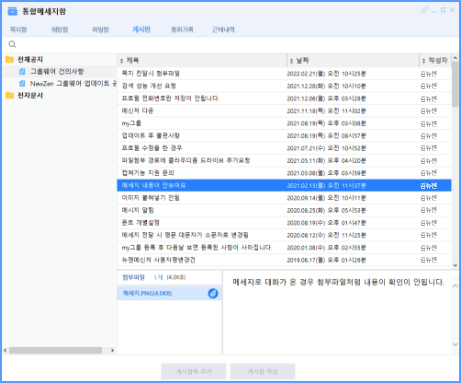Click the vertical scrollbar thumb of the list
Image resolution: width=461 pixels, height=383 pixels.
coord(455,85)
